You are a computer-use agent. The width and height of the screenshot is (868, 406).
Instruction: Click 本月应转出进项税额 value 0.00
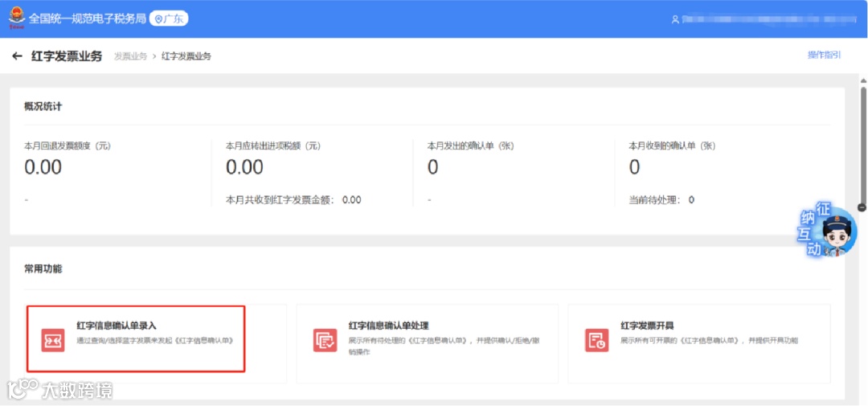244,166
